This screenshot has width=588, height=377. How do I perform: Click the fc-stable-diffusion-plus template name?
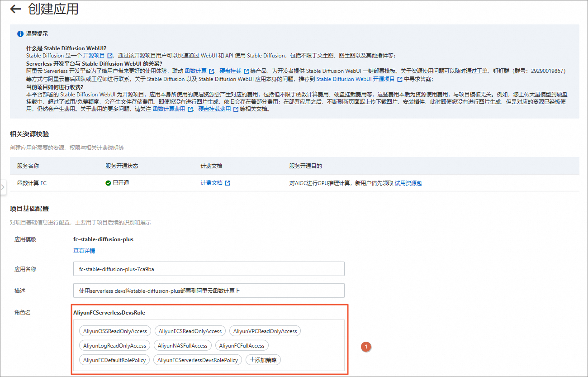[103, 239]
